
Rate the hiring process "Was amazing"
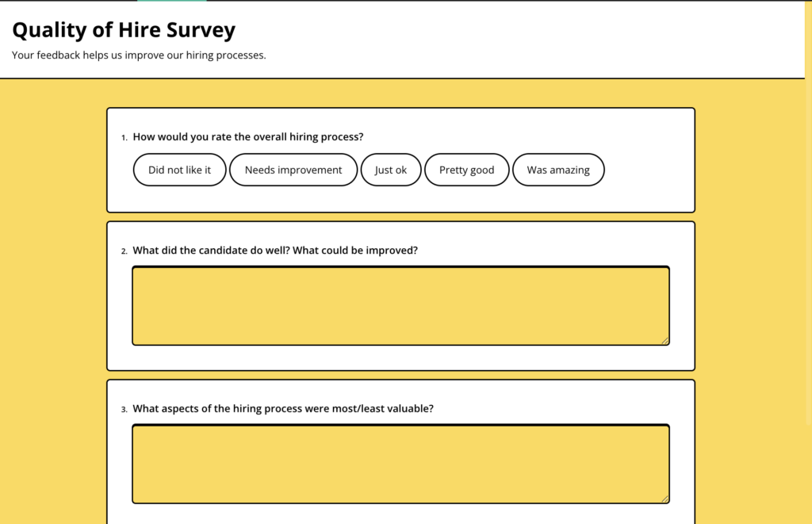pos(558,170)
